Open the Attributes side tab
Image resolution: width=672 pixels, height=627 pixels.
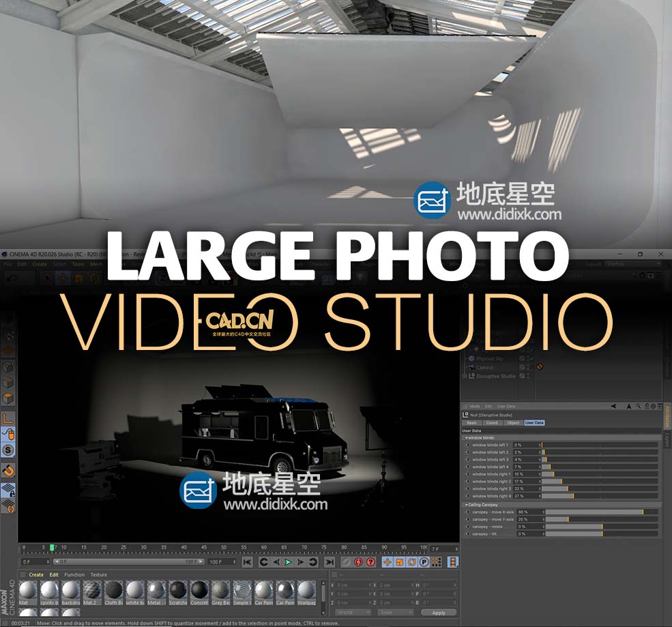click(667, 415)
